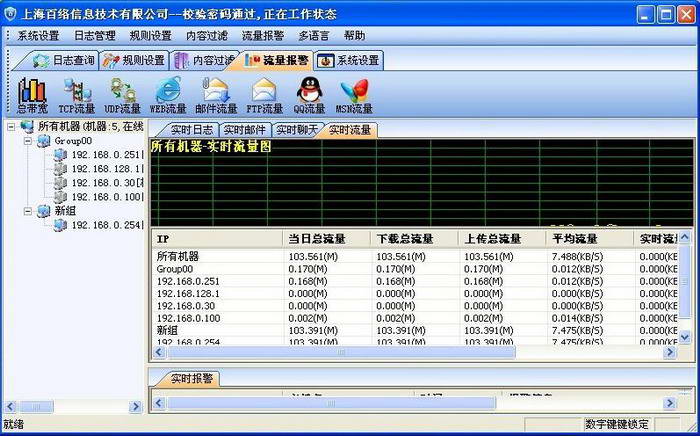Screen dimensions: 700x436
Task: Switch to the 日志查询 toolbar tab
Action: pos(58,61)
